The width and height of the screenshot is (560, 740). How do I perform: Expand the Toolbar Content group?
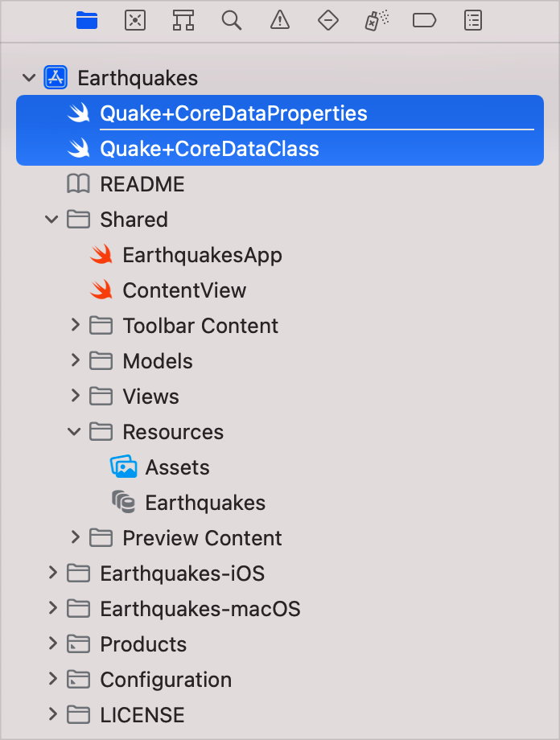[74, 325]
